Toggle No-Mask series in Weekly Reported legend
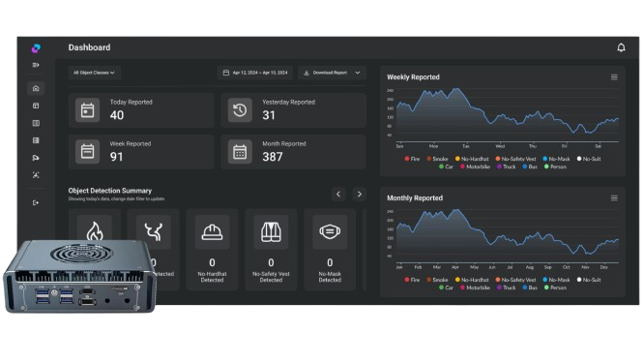 (x=556, y=159)
